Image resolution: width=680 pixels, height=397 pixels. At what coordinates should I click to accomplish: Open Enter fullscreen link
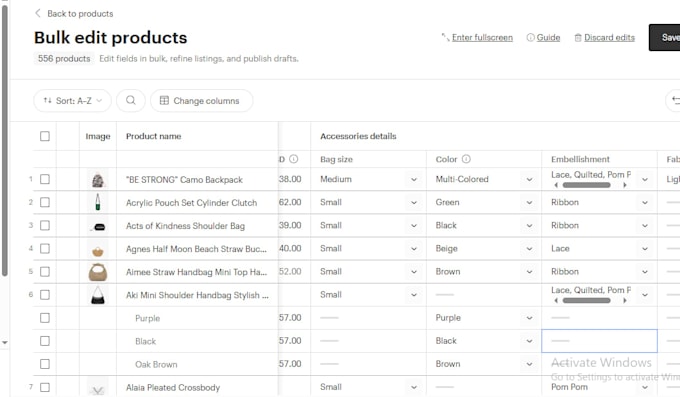(482, 37)
